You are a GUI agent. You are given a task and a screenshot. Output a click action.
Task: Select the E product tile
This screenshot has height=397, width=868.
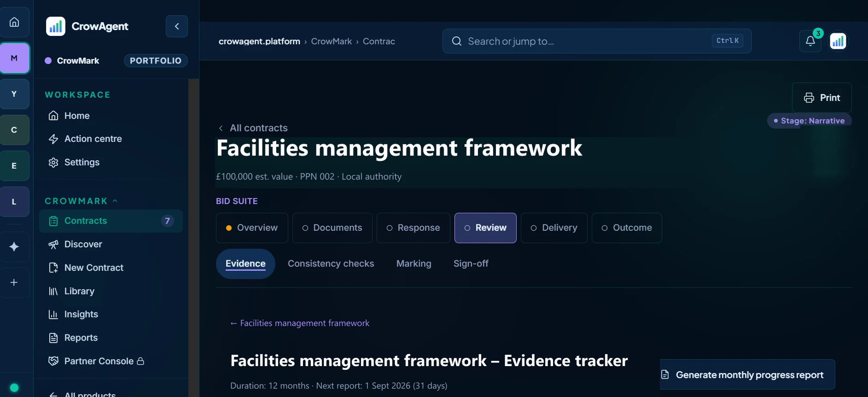(14, 166)
